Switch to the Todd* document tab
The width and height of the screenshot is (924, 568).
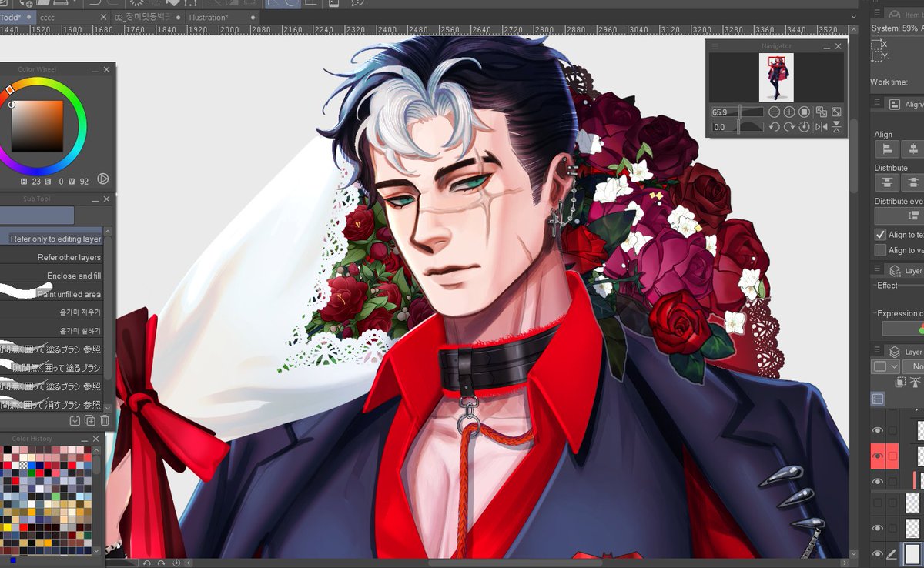click(17, 17)
